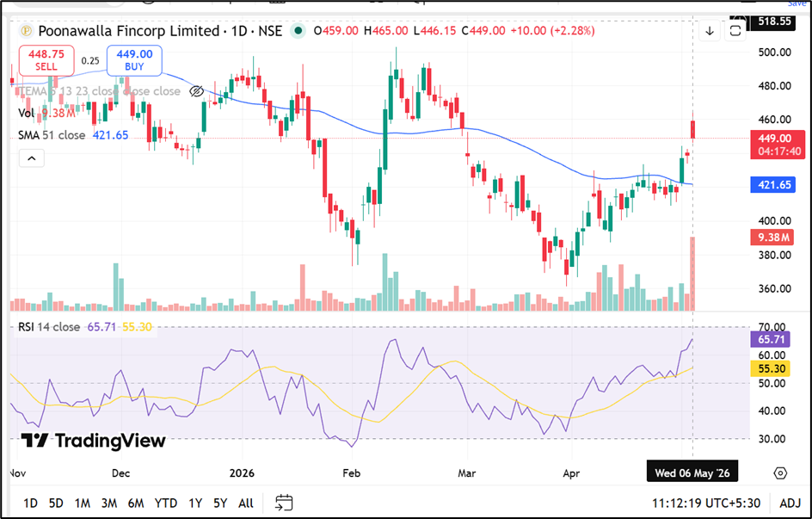
Task: Select the 6M time range
Action: point(136,503)
